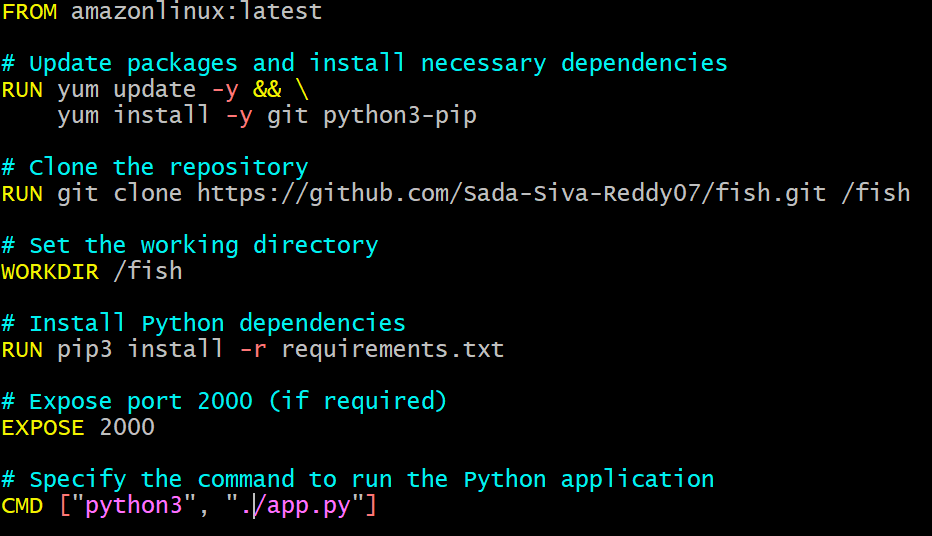Click the 'app.py' text in CMD line
Viewport: 932px width, 536px height.
[x=309, y=506]
